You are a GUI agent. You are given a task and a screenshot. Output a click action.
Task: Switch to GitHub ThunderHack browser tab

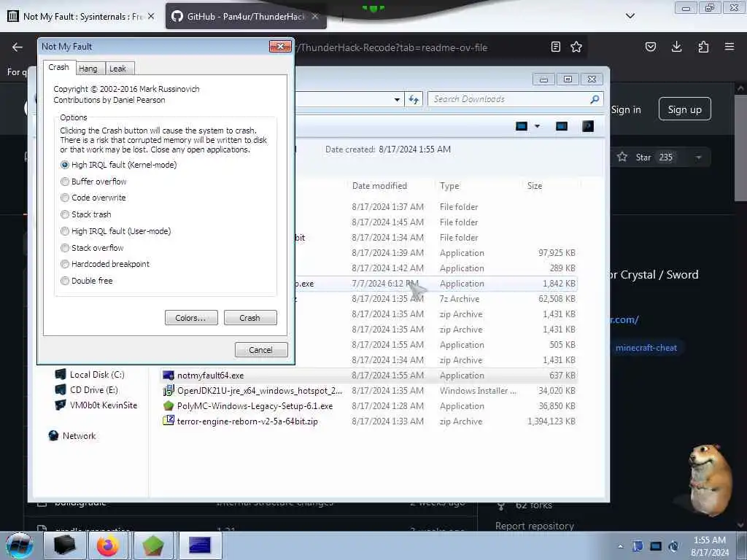[x=245, y=16]
